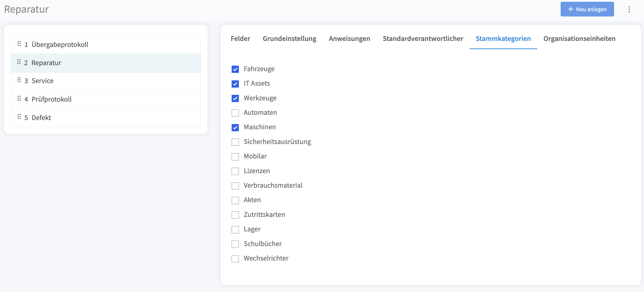Open the Standardverantwortlicher tab
Viewport: 644px width, 292px height.
(x=423, y=38)
